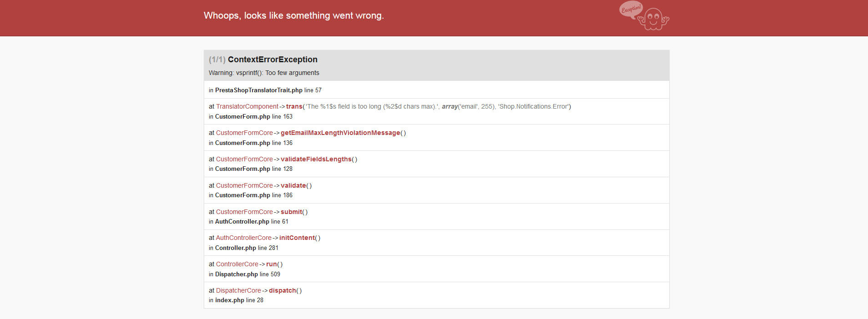Click CustomerFormCore before submit()
This screenshot has height=319, width=868.
coord(244,212)
